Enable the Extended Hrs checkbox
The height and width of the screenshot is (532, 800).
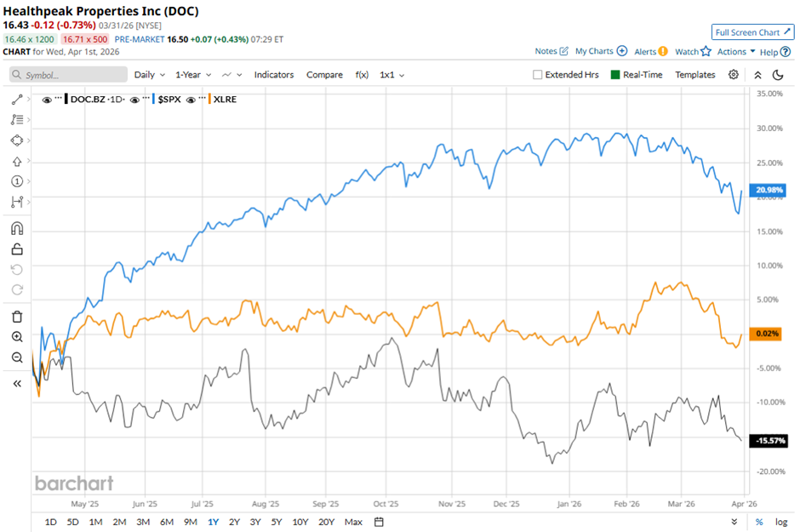coord(537,75)
